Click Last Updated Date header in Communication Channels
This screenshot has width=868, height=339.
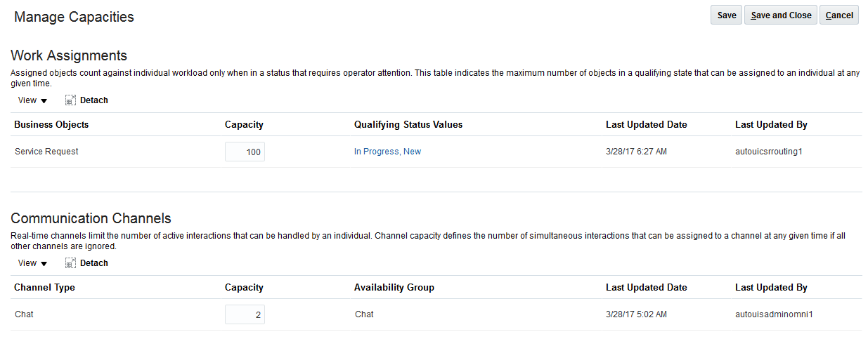coord(646,288)
